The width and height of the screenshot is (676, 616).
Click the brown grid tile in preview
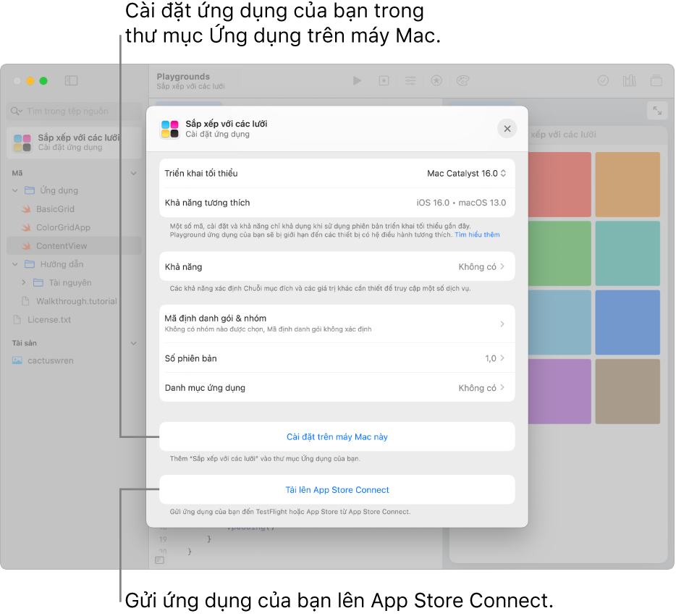(628, 392)
